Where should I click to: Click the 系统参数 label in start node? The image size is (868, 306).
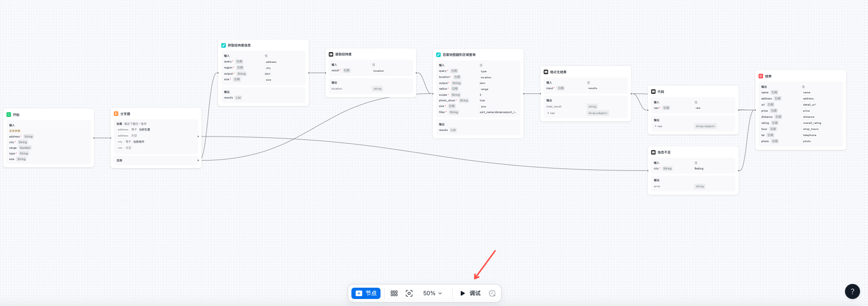[15, 131]
